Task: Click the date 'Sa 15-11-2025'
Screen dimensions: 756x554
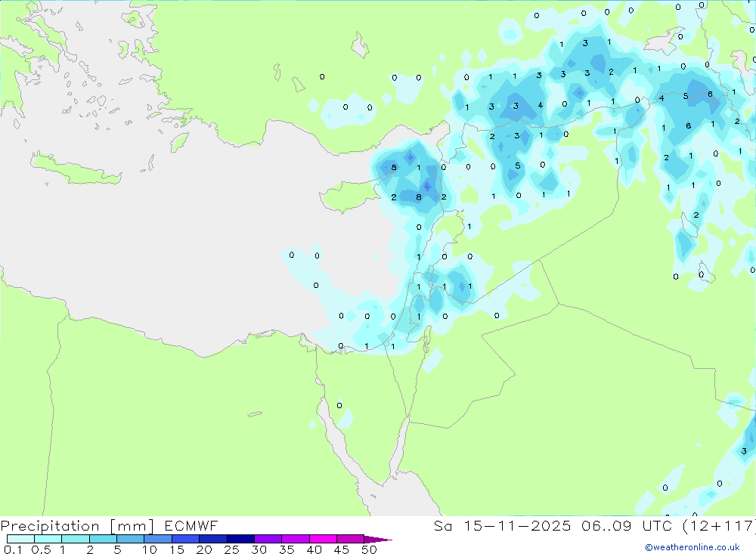Action: pyautogui.click(x=502, y=525)
